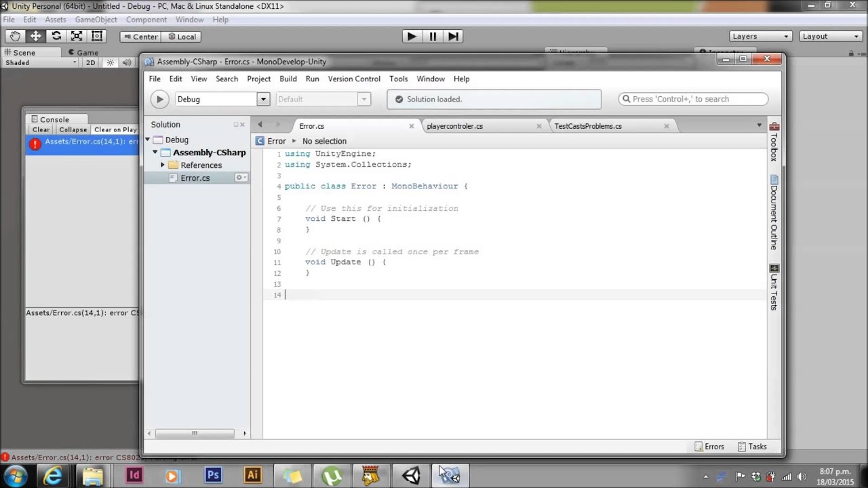
Task: Open Illustrator from the taskbar
Action: 253,476
